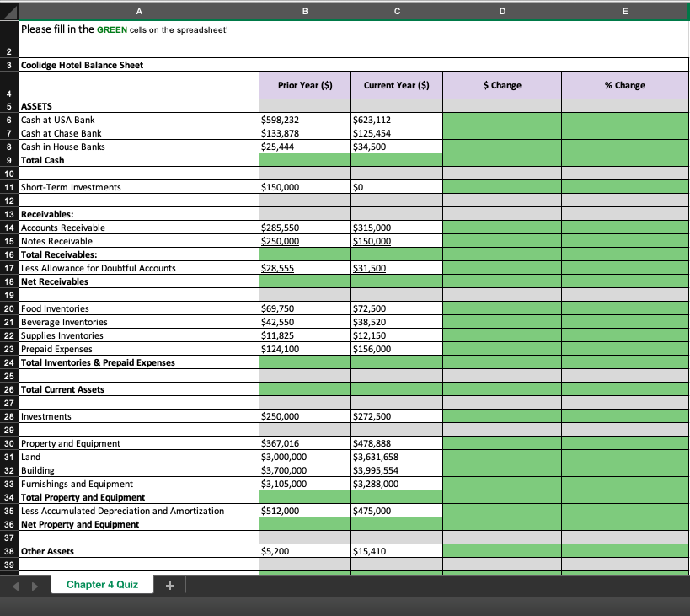The image size is (690, 616).
Task: Click the $250,000 Notes Receivable cell
Action: (305, 241)
